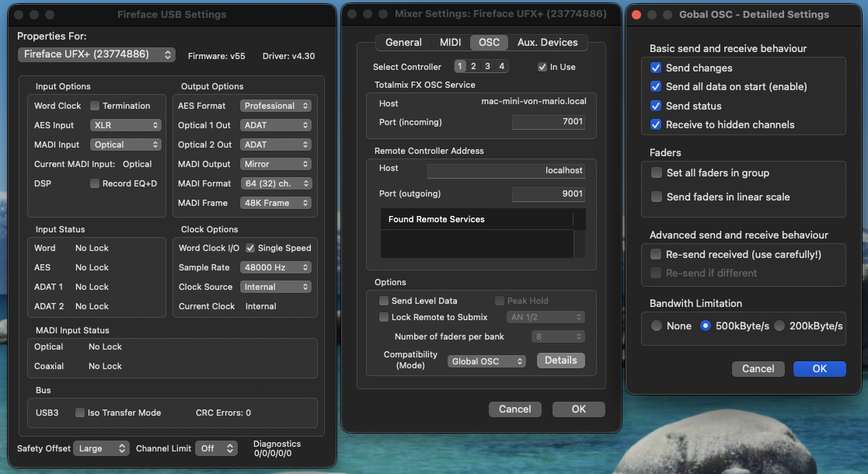This screenshot has width=868, height=474.
Task: Open Compatibility Mode Global OSC dropdown
Action: click(486, 361)
